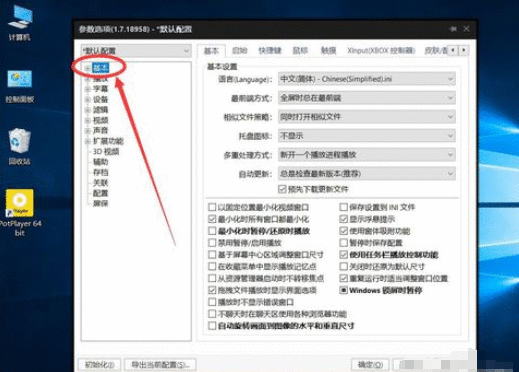
Task: Enable 最小化时暂停/还原时播放
Action: 212,231
